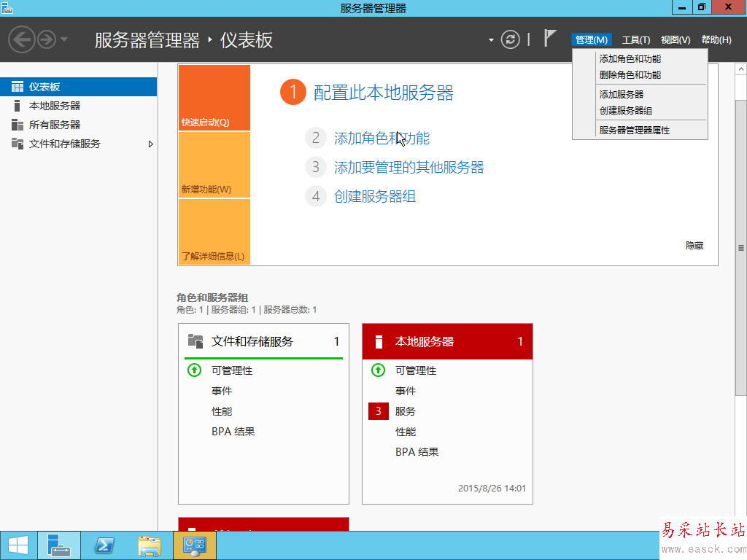747x560 pixels.
Task: Open the red 本地服务器 tile header
Action: [447, 341]
